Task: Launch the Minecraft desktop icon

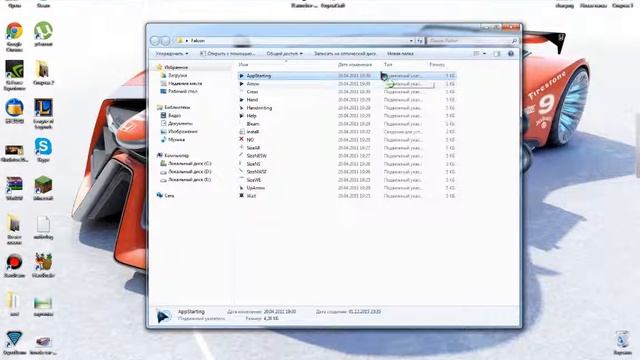Action: click(x=43, y=188)
